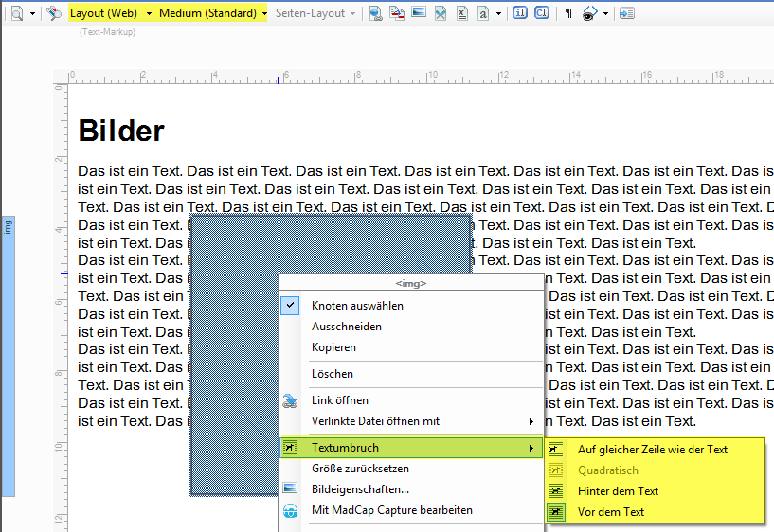Click the eye-with-tags markup visibility icon

589,13
